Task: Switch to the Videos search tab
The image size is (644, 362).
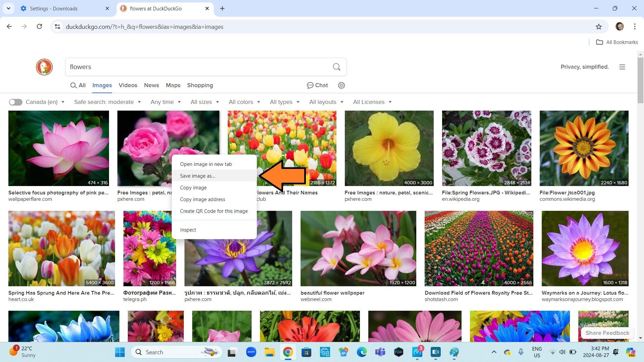Action: click(x=128, y=85)
